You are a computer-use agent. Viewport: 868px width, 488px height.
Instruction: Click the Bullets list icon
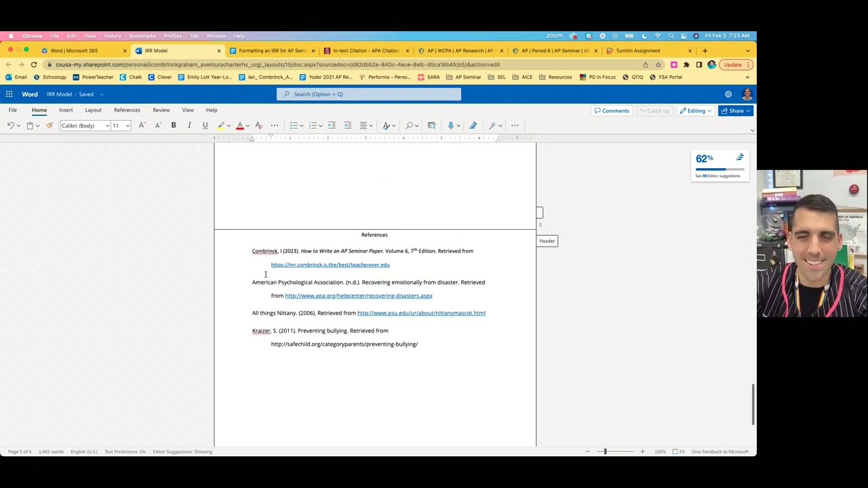pos(294,125)
